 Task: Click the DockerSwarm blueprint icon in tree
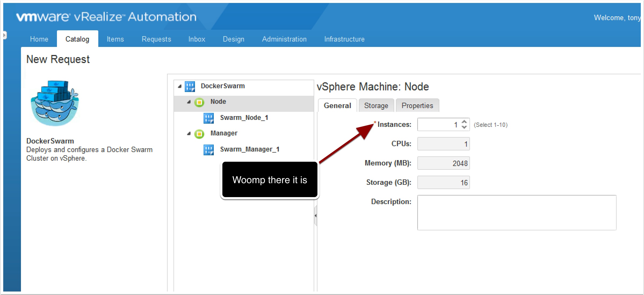pyautogui.click(x=190, y=86)
